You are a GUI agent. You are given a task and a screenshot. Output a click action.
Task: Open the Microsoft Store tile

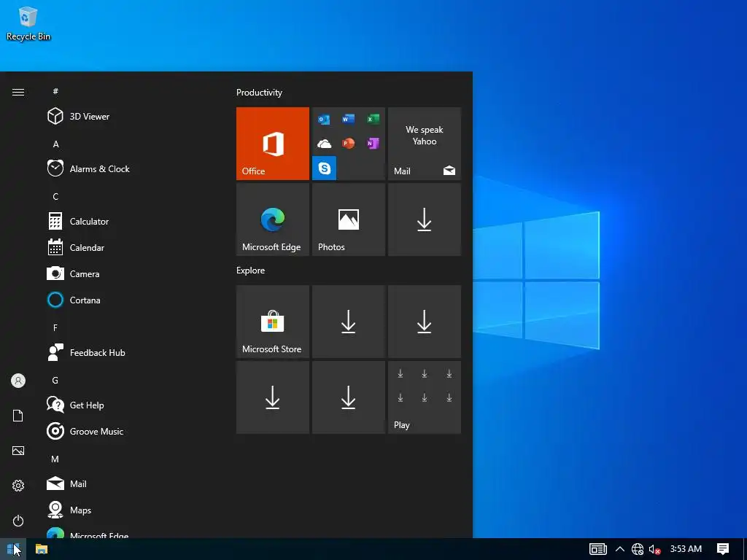tap(273, 322)
